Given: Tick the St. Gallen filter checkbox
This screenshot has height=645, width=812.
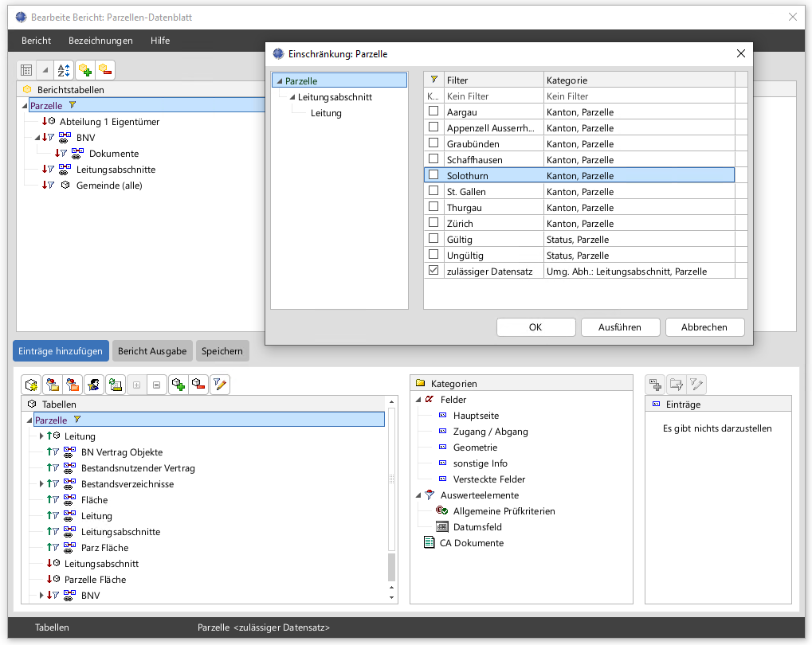Looking at the screenshot, I should coord(433,190).
